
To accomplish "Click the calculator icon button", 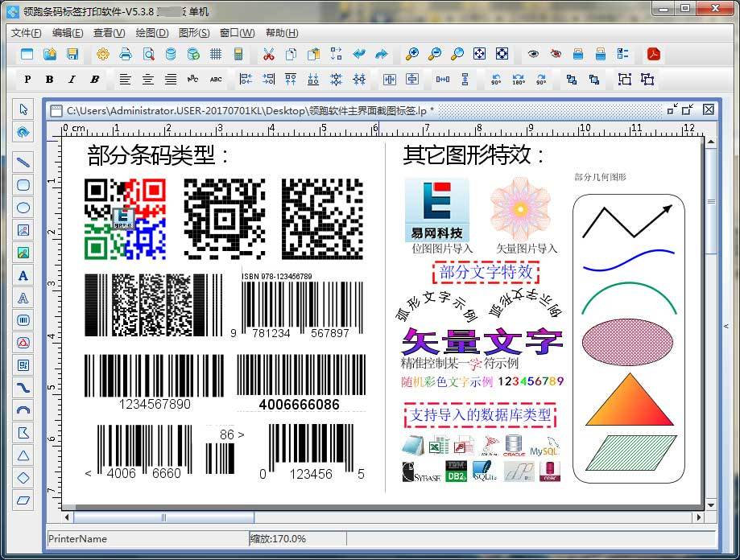I will (x=238, y=54).
